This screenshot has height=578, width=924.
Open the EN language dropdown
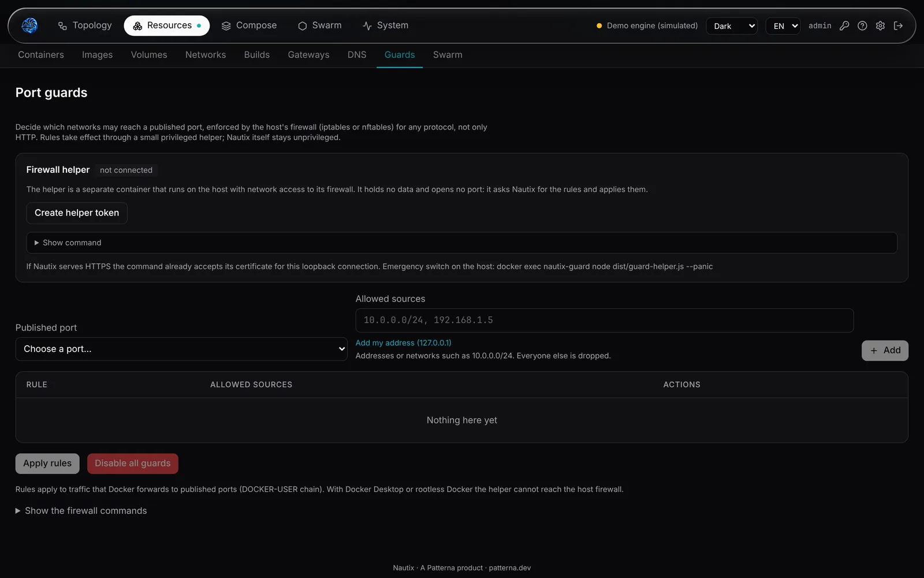pos(783,26)
